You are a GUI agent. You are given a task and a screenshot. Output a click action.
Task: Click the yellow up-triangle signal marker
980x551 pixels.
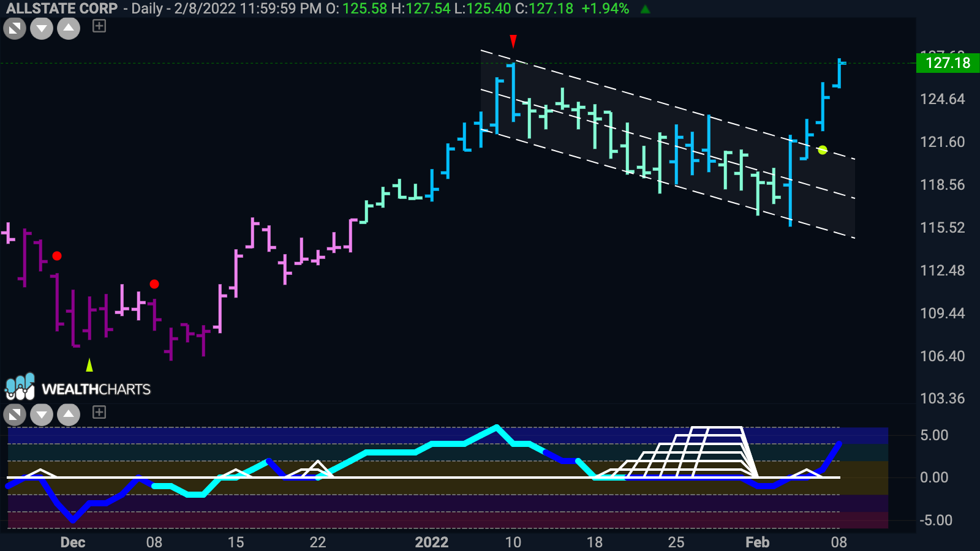click(89, 365)
